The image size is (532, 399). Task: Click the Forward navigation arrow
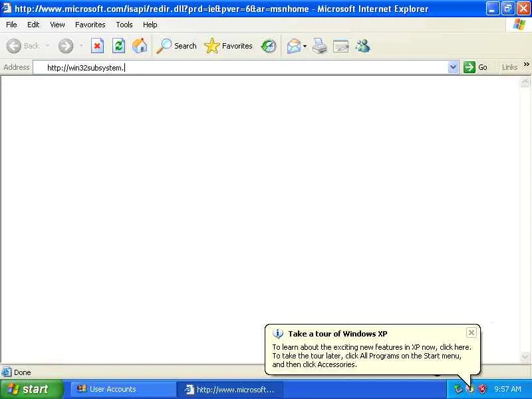pyautogui.click(x=66, y=46)
